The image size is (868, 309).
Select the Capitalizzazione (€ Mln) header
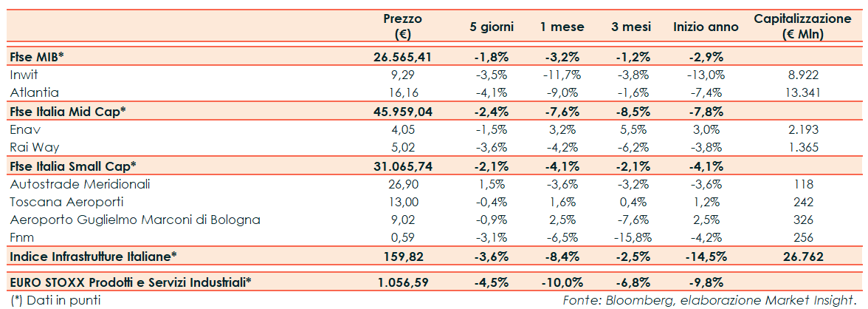pos(804,26)
